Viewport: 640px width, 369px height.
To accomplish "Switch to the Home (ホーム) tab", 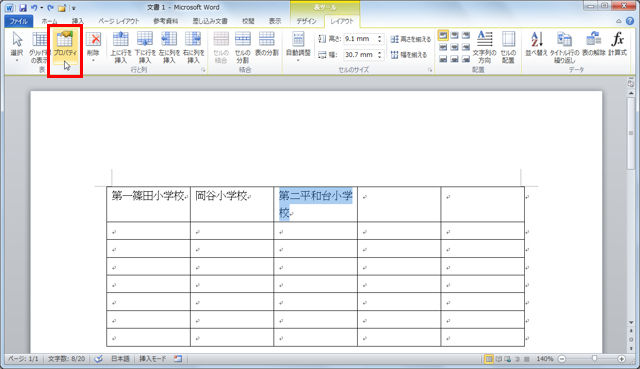I will [49, 21].
